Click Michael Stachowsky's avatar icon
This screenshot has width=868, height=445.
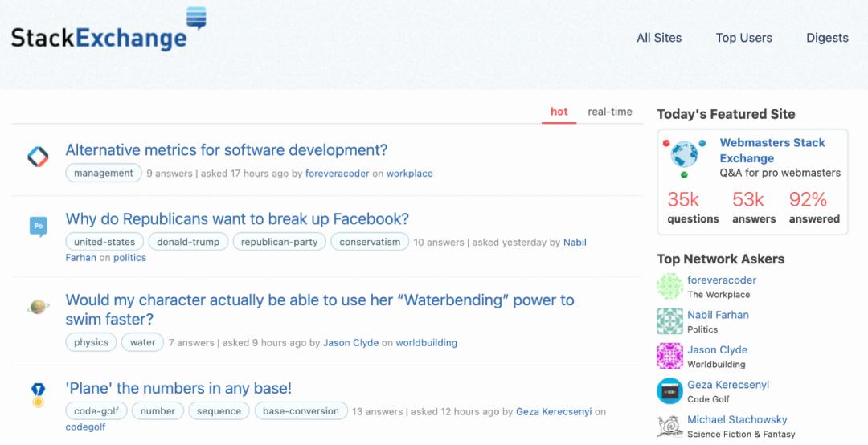click(x=669, y=427)
